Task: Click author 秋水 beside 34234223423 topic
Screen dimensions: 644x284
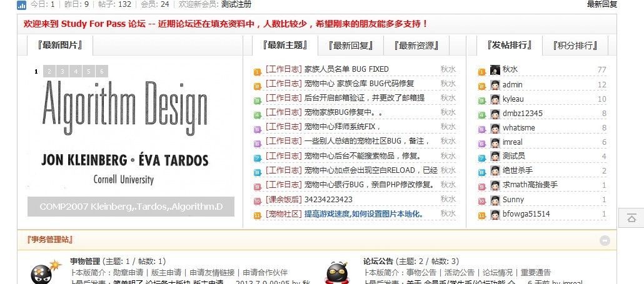Action: tap(448, 200)
